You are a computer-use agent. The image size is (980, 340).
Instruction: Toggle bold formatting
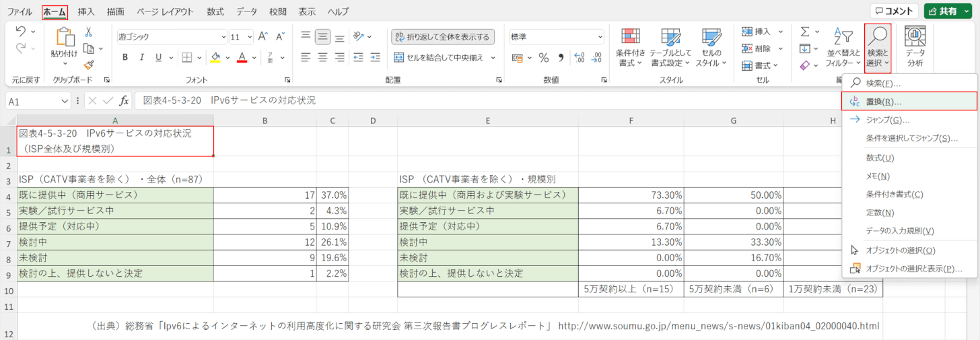125,57
